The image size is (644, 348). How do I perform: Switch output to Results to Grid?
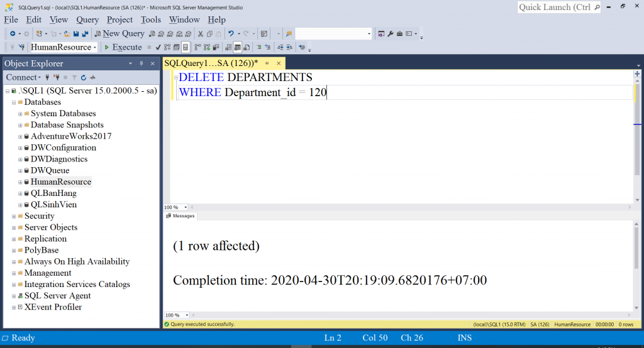(237, 47)
